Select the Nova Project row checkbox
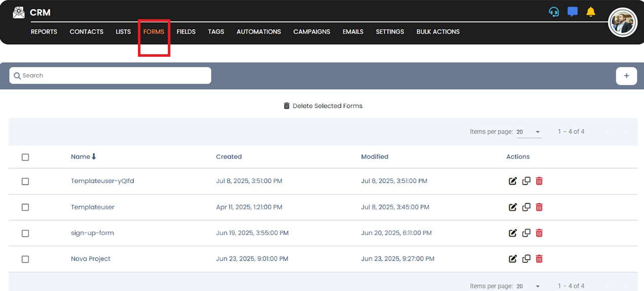644x291 pixels. (25, 259)
